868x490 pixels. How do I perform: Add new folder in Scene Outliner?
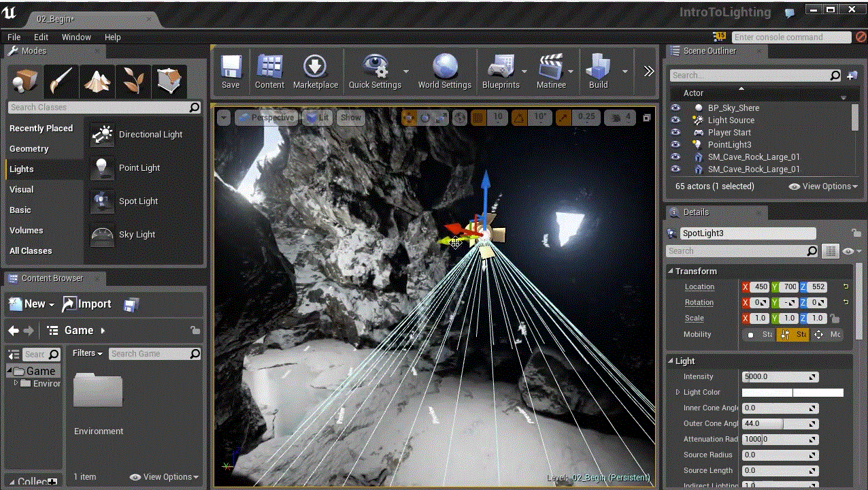(x=852, y=76)
